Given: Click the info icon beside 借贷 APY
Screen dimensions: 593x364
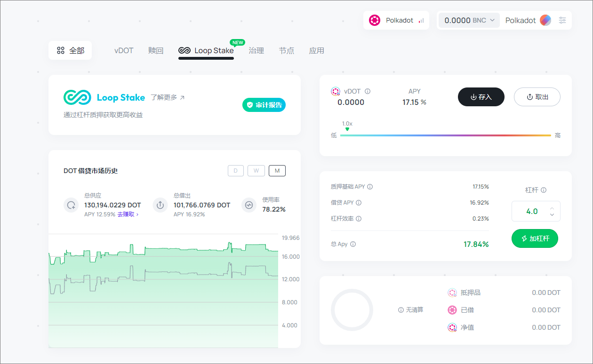Looking at the screenshot, I should point(359,203).
